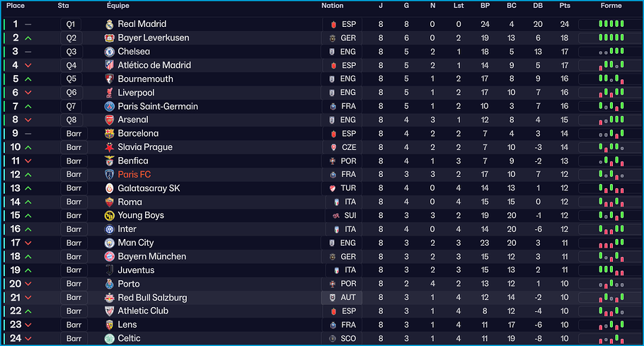Click Liverpool's form bar chart
The height and width of the screenshot is (346, 644).
click(611, 93)
